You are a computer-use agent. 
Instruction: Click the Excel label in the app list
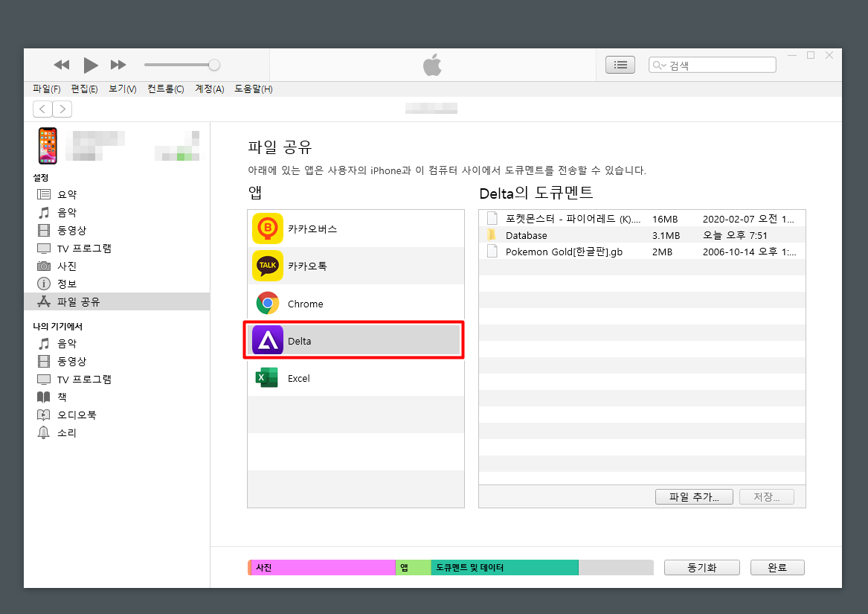coord(299,379)
